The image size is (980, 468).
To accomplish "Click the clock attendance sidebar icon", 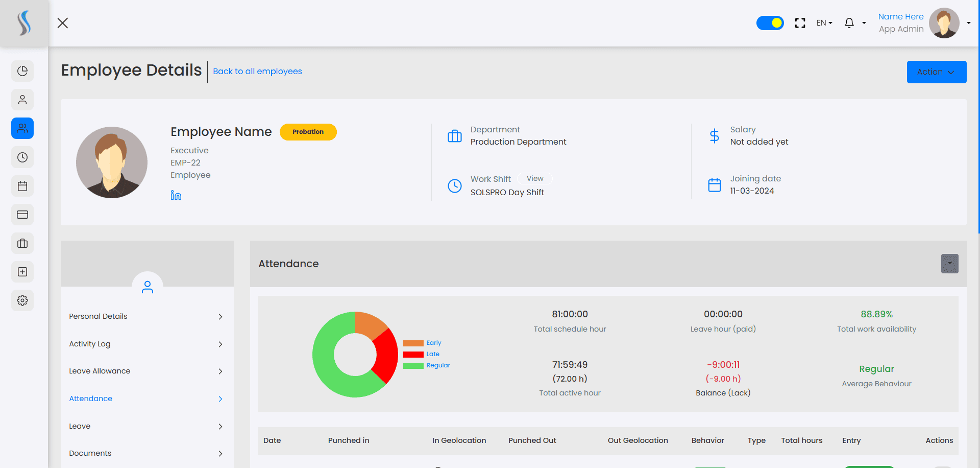I will click(x=22, y=157).
